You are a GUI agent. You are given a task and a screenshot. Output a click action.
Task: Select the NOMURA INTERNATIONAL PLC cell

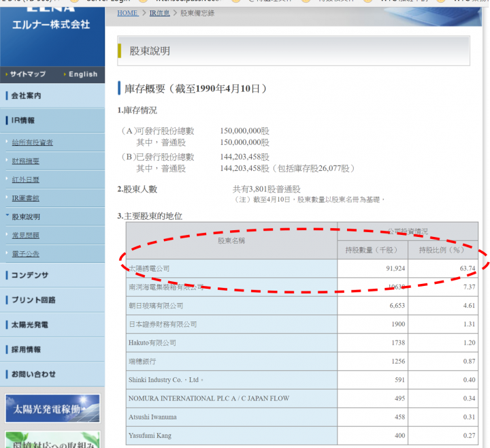pos(231,398)
